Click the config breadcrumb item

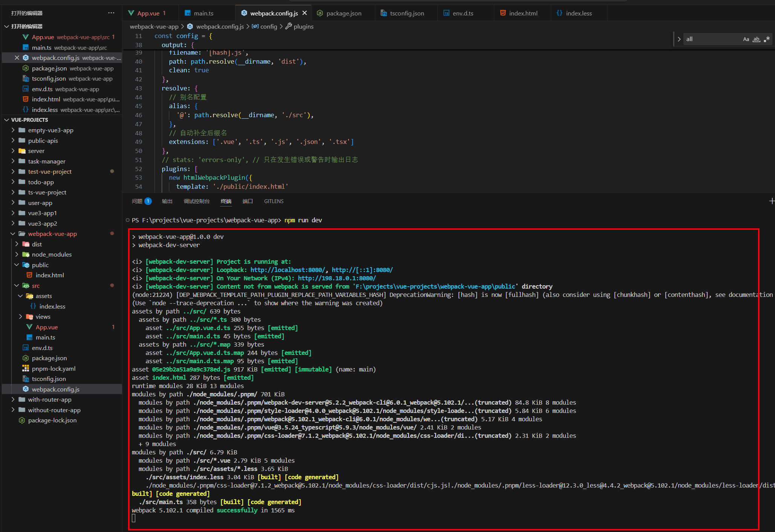268,26
